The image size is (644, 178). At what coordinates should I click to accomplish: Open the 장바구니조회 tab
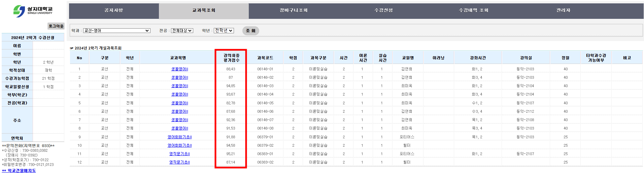pyautogui.click(x=294, y=10)
